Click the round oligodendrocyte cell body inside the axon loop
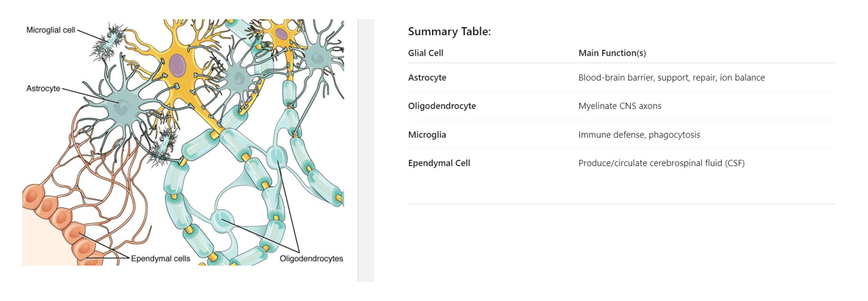The height and width of the screenshot is (301, 868). point(222,220)
